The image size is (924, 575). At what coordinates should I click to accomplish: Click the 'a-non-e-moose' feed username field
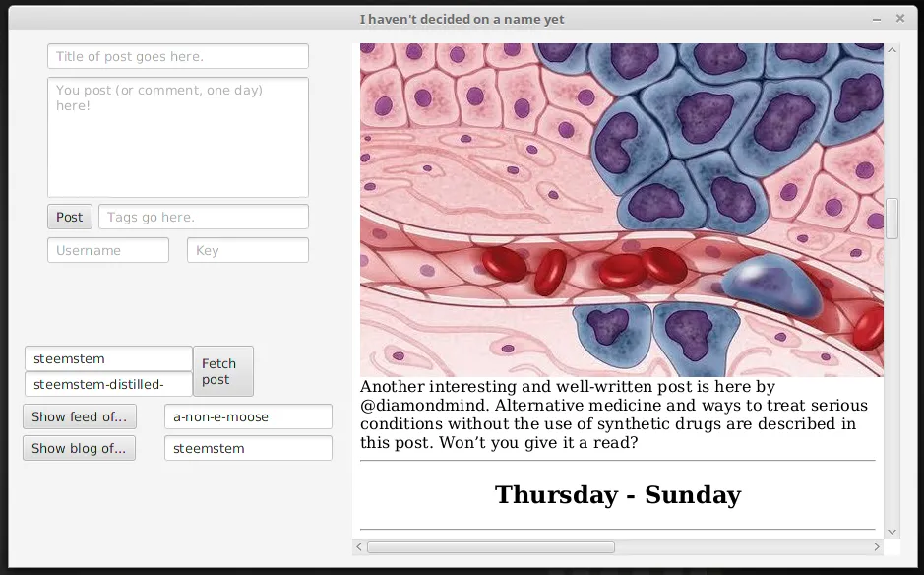coord(248,416)
